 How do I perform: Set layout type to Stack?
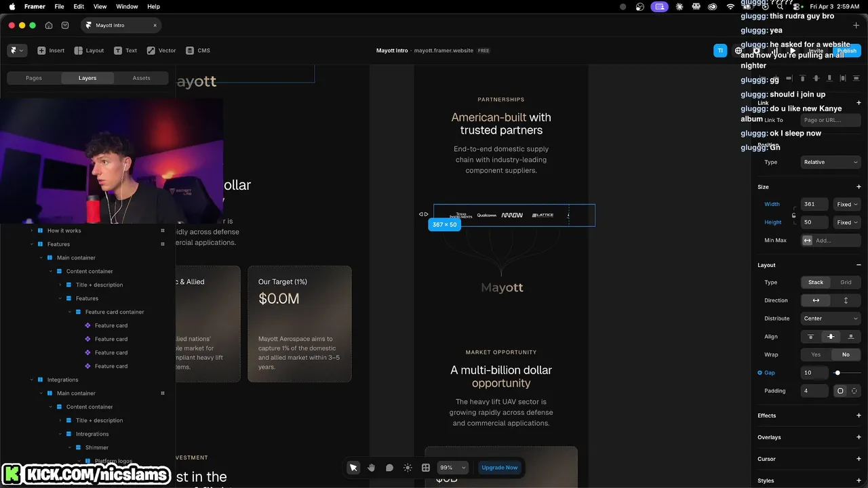(816, 282)
